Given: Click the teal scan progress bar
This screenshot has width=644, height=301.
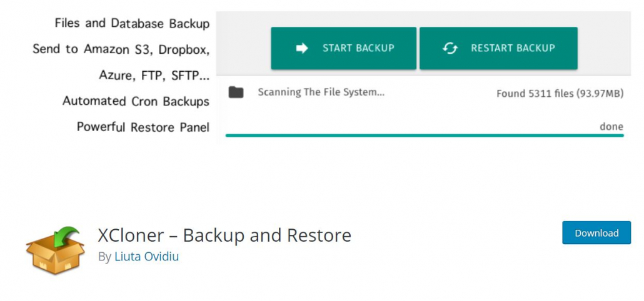Looking at the screenshot, I should click(424, 135).
